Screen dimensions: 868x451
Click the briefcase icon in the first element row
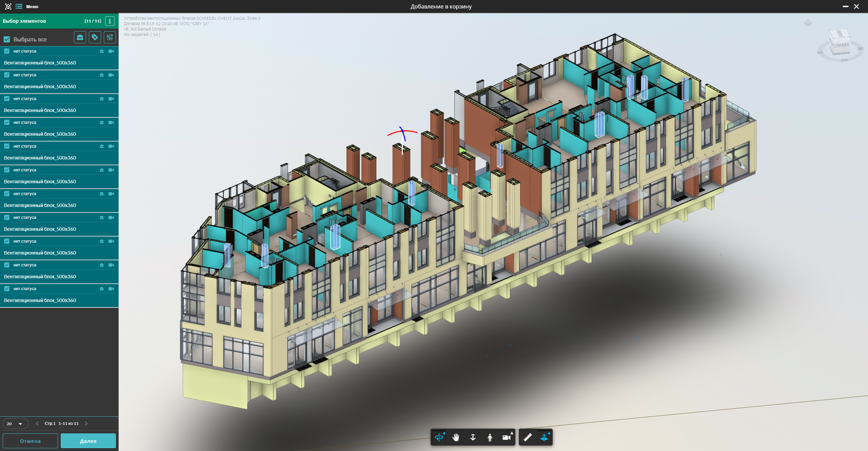(x=102, y=51)
